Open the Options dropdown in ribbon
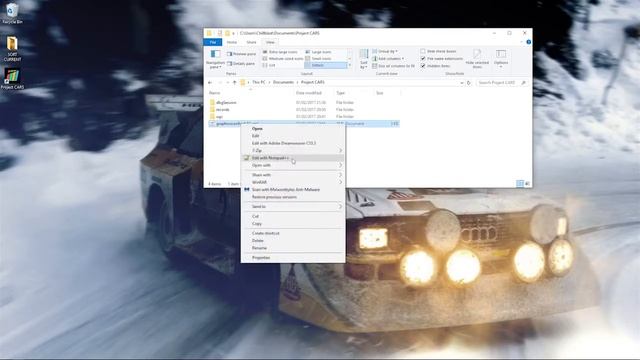The height and width of the screenshot is (360, 640). click(501, 58)
